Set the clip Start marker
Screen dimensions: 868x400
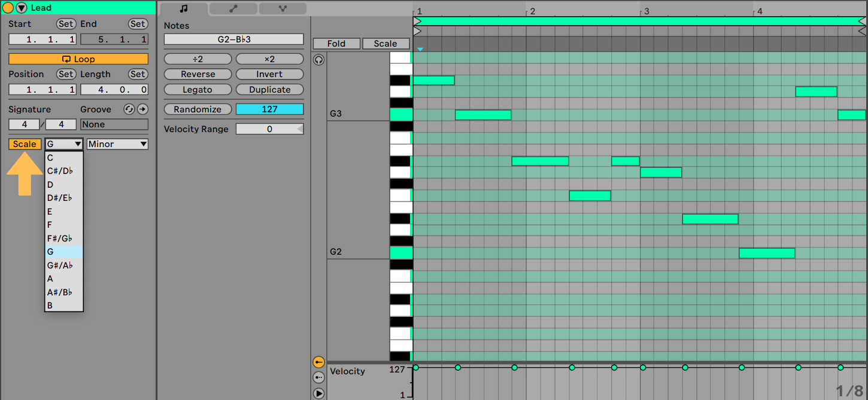coord(66,24)
